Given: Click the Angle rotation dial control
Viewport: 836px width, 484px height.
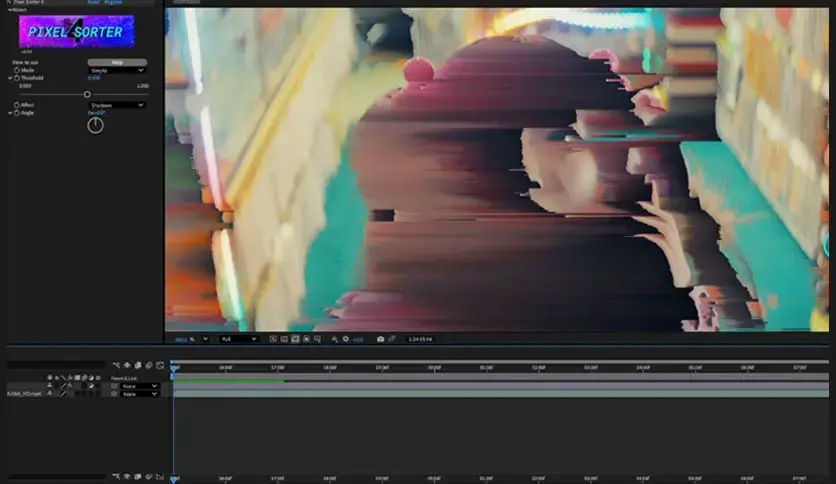Looking at the screenshot, I should click(95, 125).
